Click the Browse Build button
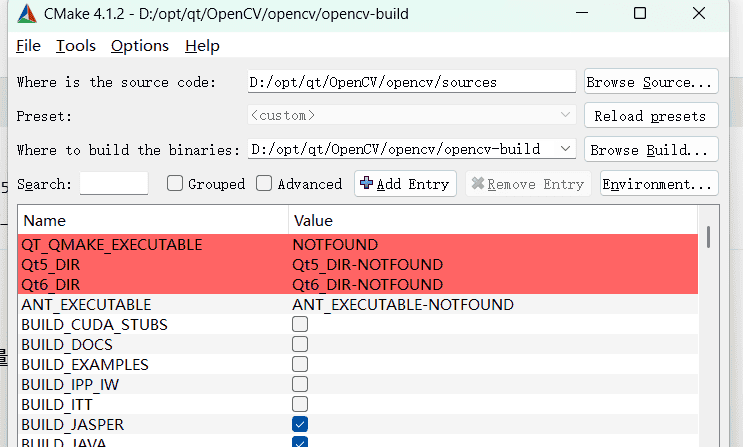The width and height of the screenshot is (743, 447). click(x=651, y=150)
